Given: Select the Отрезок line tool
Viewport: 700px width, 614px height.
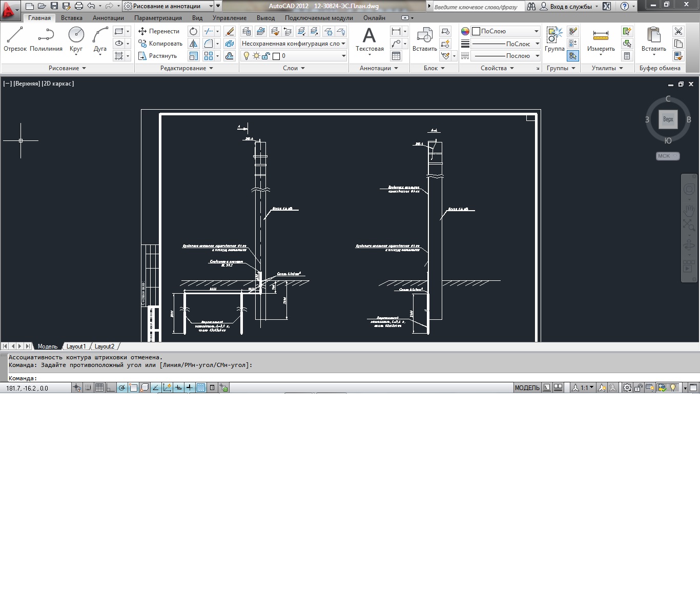Looking at the screenshot, I should point(15,39).
